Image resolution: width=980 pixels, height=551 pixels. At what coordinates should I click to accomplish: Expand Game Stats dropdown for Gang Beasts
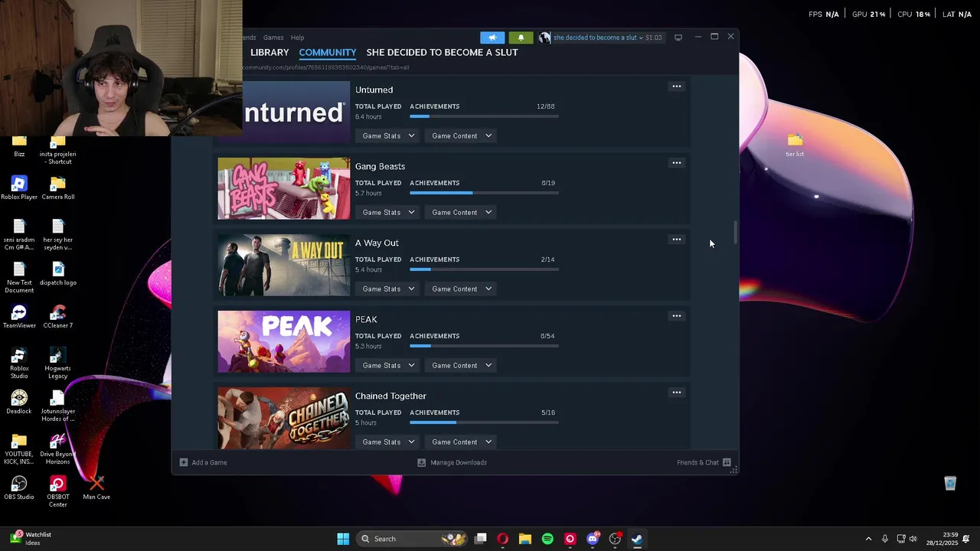(388, 212)
